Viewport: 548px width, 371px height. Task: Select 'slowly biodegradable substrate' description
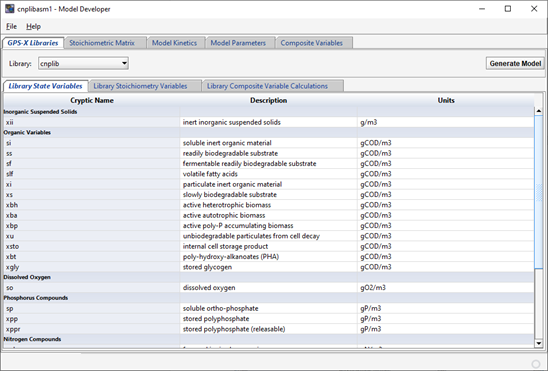[x=268, y=195]
